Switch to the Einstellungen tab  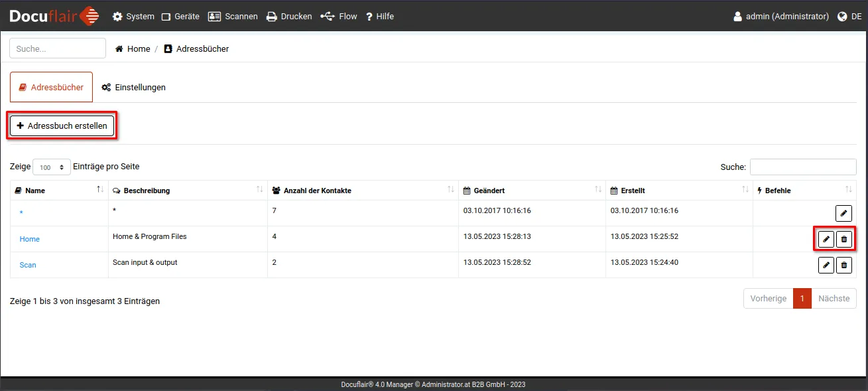click(x=133, y=87)
